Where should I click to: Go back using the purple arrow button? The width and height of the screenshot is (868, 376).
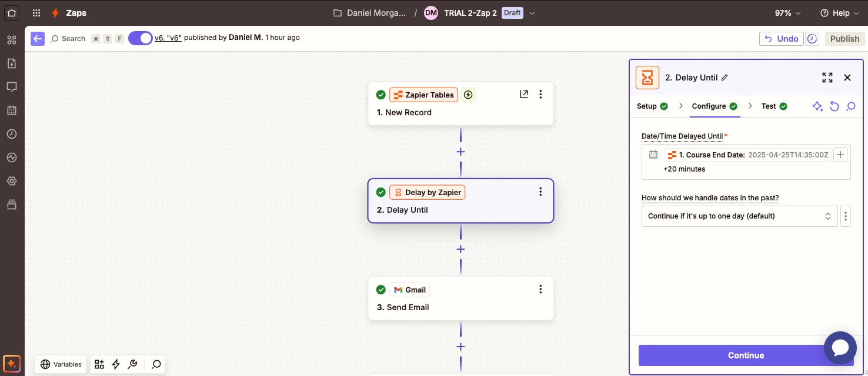(38, 38)
